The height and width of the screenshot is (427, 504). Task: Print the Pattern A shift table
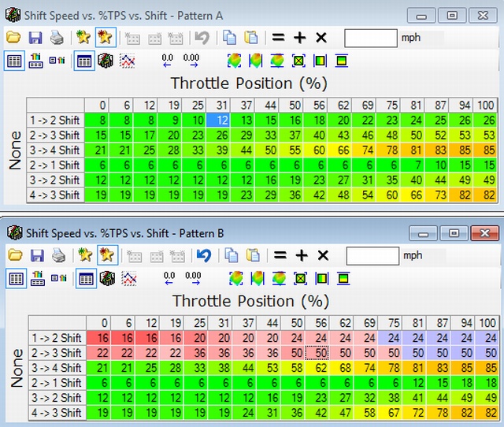[x=57, y=37]
